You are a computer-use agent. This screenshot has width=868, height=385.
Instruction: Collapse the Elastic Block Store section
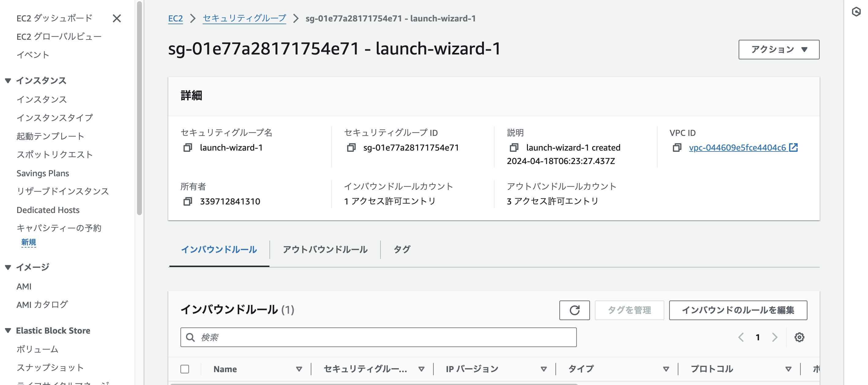coord(8,331)
